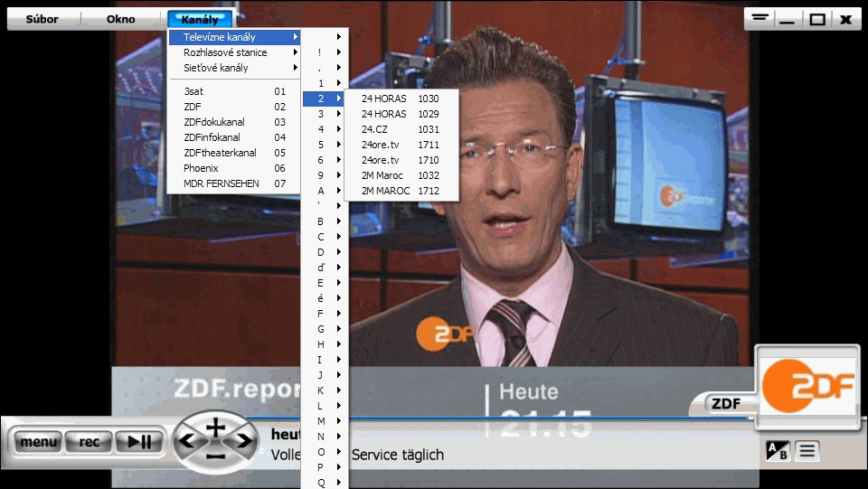Choose 24 HORAS channel 1029
868x489 pixels.
401,114
